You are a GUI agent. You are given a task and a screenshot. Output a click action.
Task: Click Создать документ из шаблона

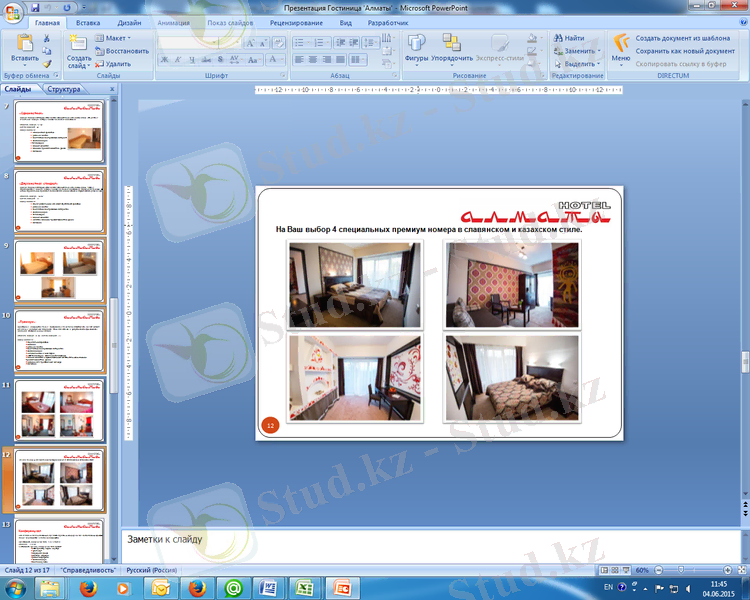click(683, 38)
